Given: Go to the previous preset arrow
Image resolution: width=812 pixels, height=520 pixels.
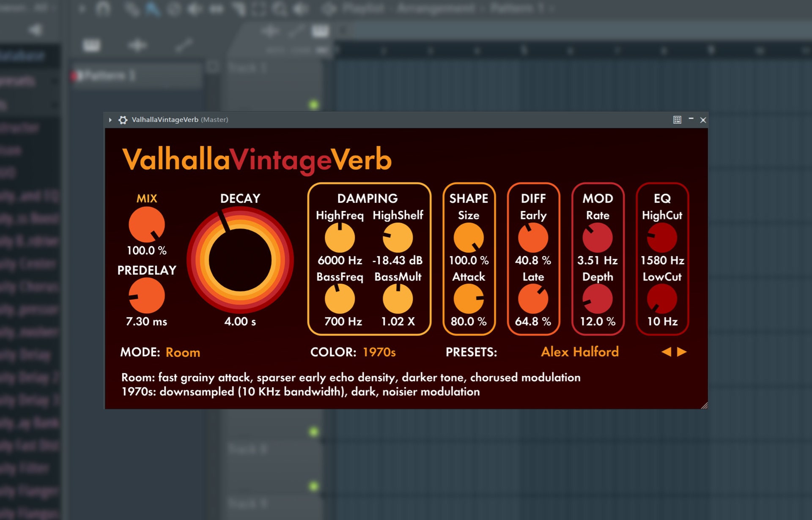Looking at the screenshot, I should point(666,352).
